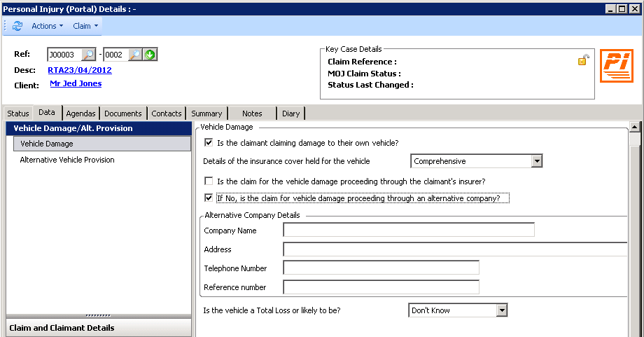Switch to the Agendas tab
The width and height of the screenshot is (644, 337).
click(80, 114)
